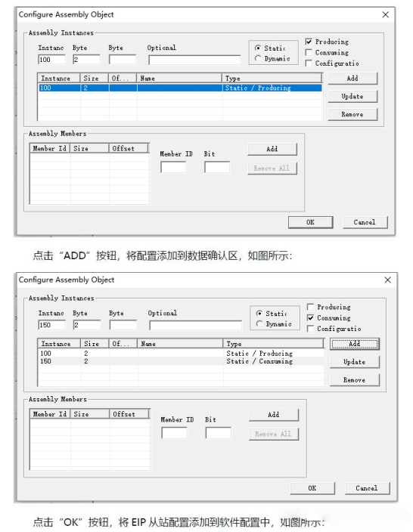Click Offset column header in upper members list
This screenshot has width=413, height=532.
(x=129, y=148)
